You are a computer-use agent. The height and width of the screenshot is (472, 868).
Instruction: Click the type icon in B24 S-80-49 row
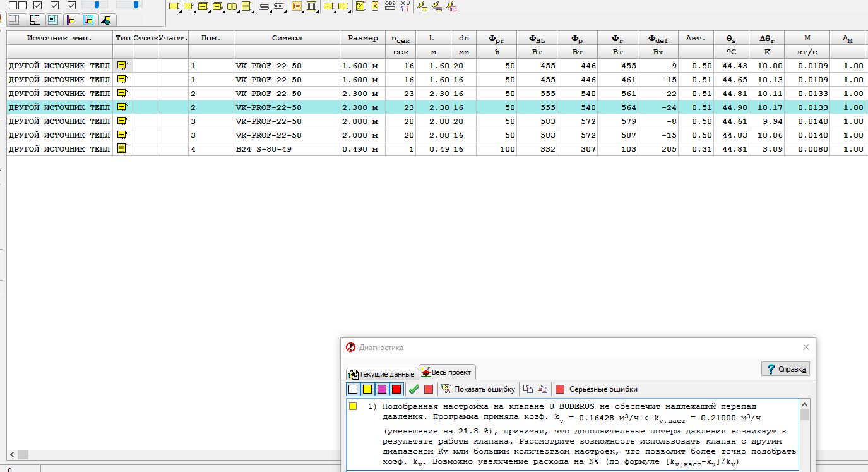[x=122, y=149]
